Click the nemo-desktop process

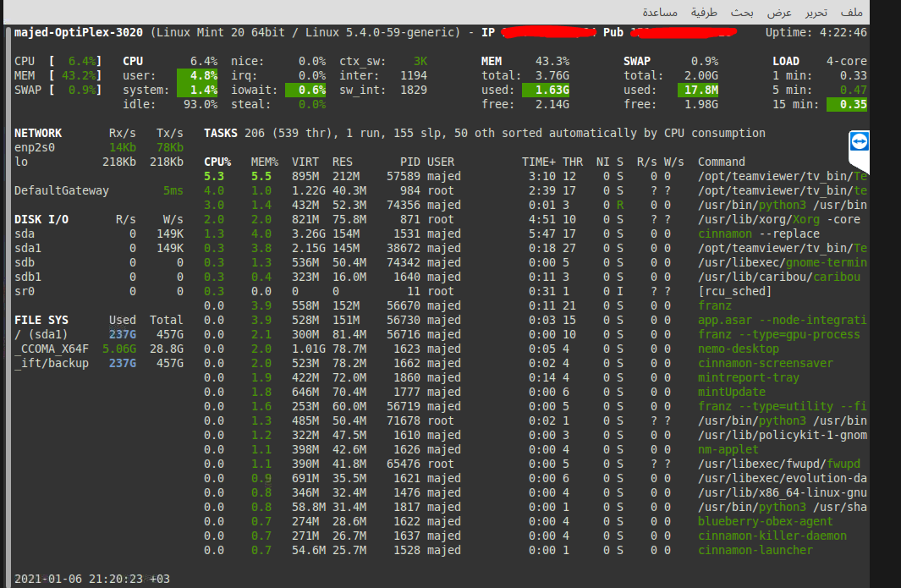[739, 349]
